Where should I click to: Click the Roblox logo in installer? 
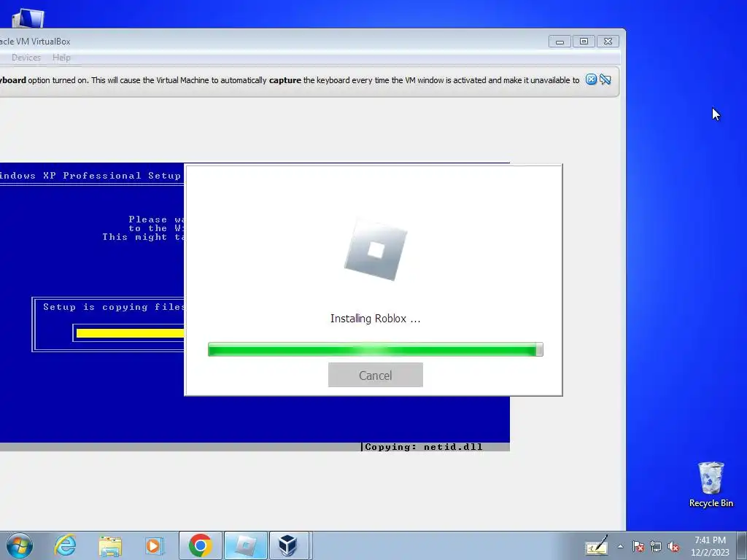coord(376,249)
